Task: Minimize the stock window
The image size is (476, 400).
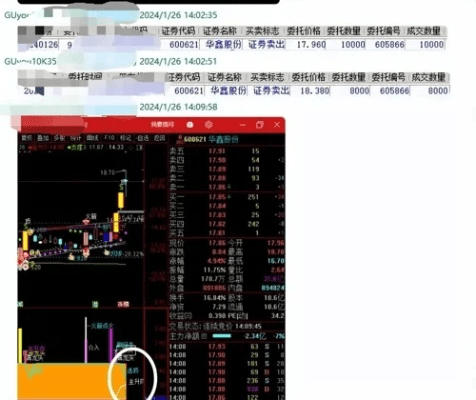Action: click(x=242, y=125)
